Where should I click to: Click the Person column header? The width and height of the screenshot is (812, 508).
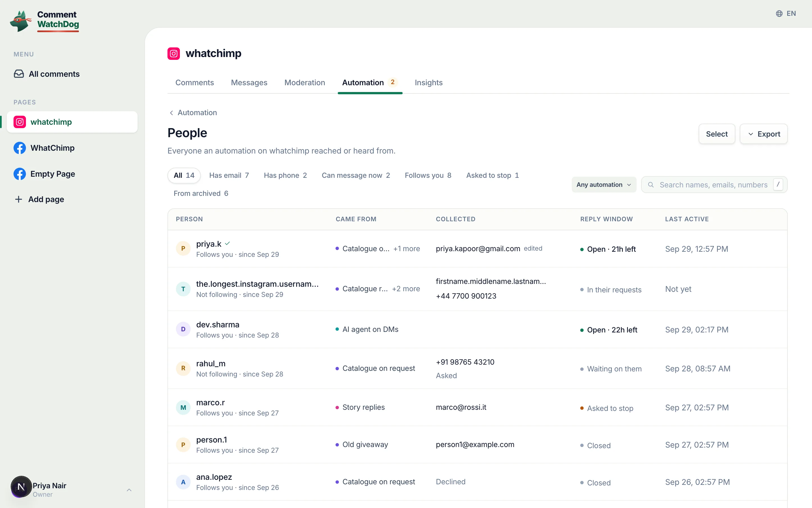coord(189,219)
